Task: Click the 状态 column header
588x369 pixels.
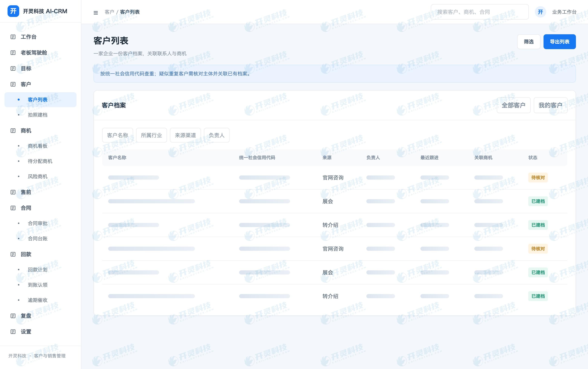Action: (x=533, y=158)
